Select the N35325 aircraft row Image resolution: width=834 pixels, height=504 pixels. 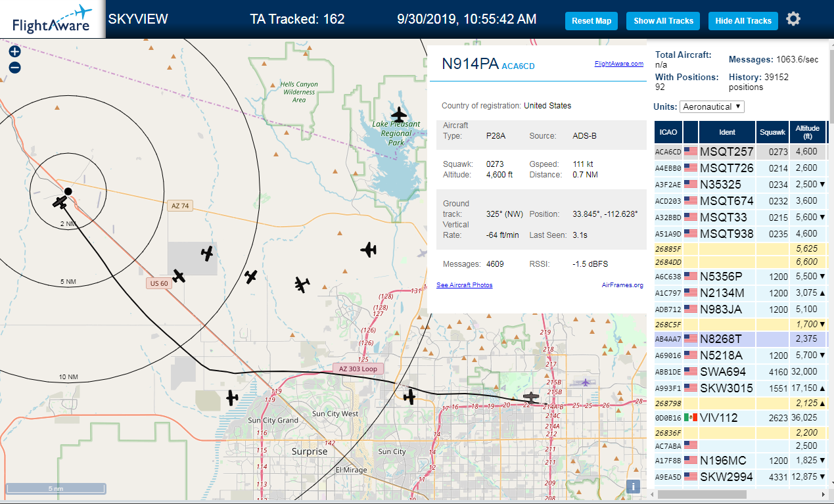(x=740, y=185)
